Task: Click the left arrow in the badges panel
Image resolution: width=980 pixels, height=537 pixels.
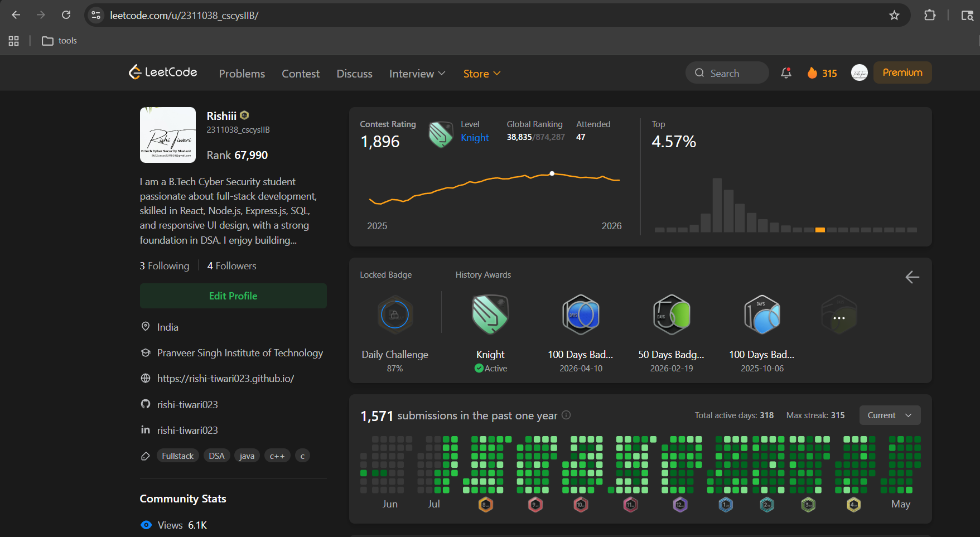Action: [x=912, y=277]
